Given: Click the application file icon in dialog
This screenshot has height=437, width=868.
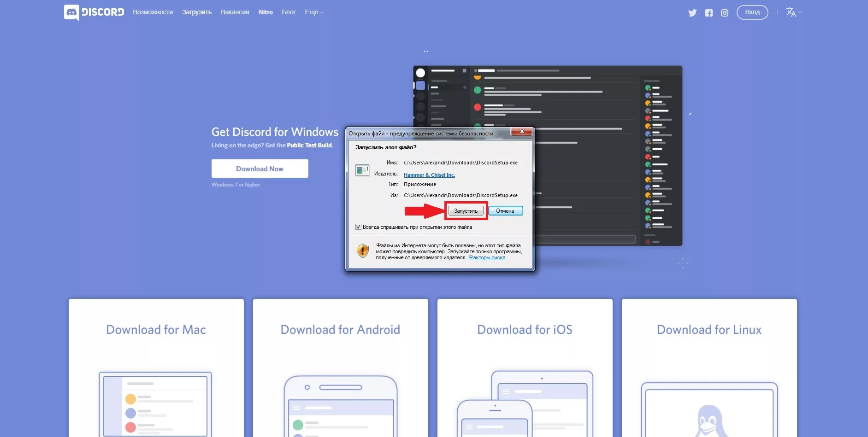Looking at the screenshot, I should (x=362, y=170).
